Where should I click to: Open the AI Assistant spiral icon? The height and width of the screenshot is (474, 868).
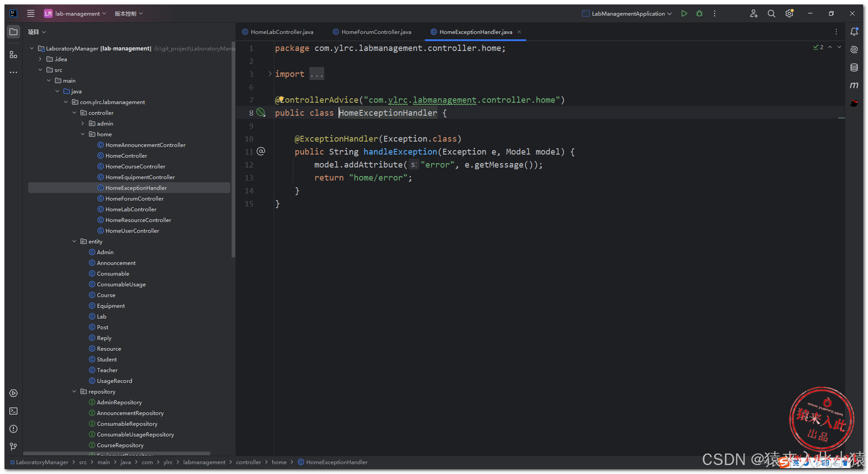pyautogui.click(x=854, y=50)
